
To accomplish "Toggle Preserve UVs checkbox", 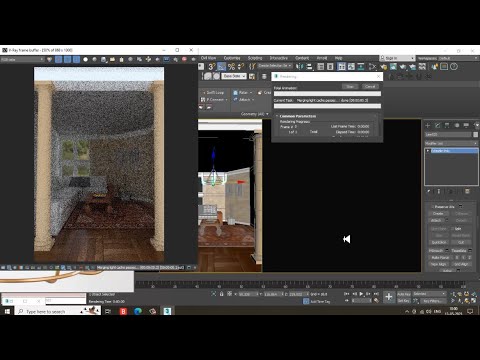I will coord(433,207).
